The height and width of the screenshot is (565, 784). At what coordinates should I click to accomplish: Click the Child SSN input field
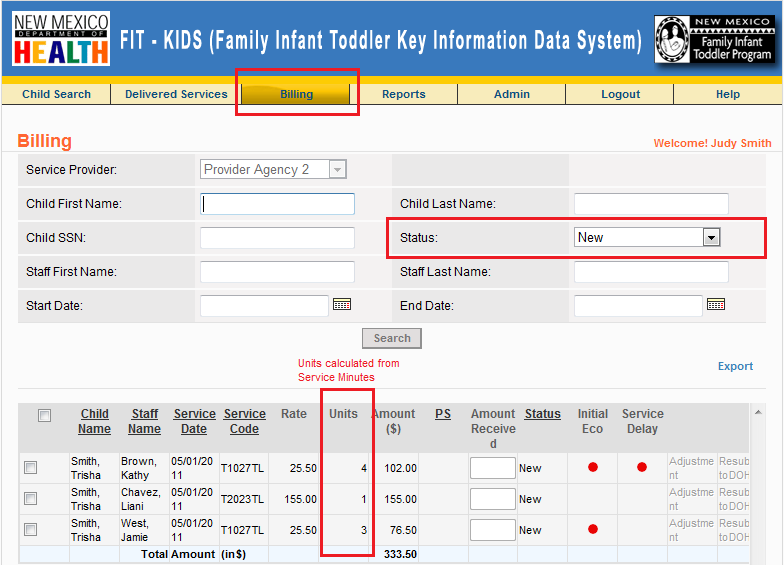(278, 238)
